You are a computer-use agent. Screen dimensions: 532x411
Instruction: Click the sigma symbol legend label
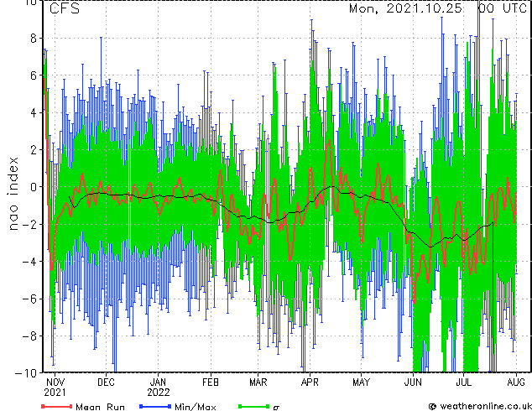tap(276, 407)
